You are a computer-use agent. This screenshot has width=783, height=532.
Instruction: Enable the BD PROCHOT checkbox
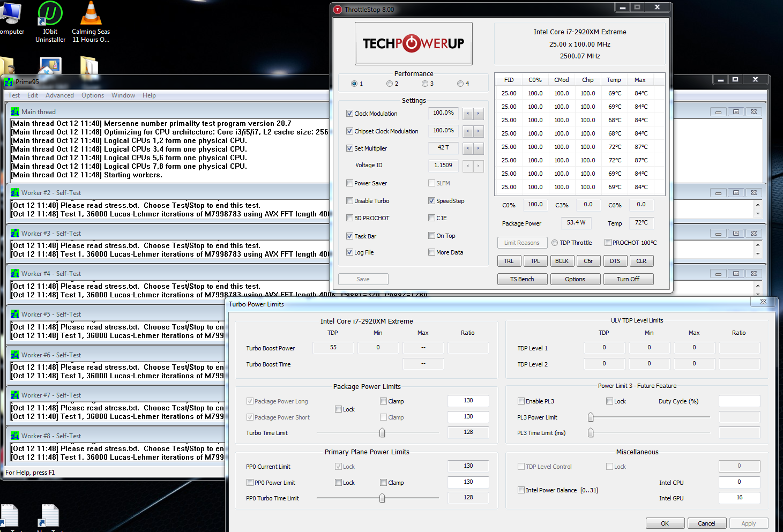(x=349, y=218)
